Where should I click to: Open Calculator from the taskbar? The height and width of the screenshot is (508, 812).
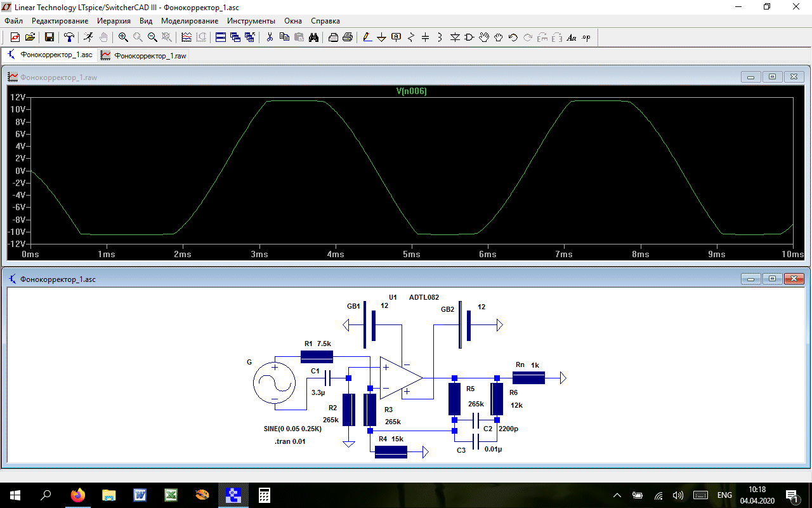265,495
